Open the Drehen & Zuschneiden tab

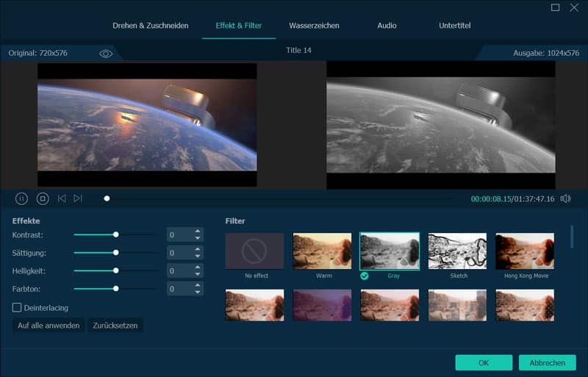point(151,26)
